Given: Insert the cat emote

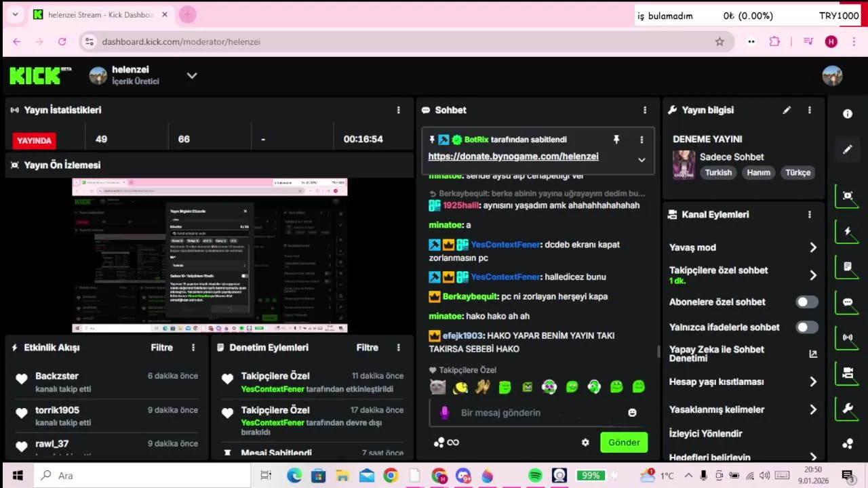Looking at the screenshot, I should 438,387.
